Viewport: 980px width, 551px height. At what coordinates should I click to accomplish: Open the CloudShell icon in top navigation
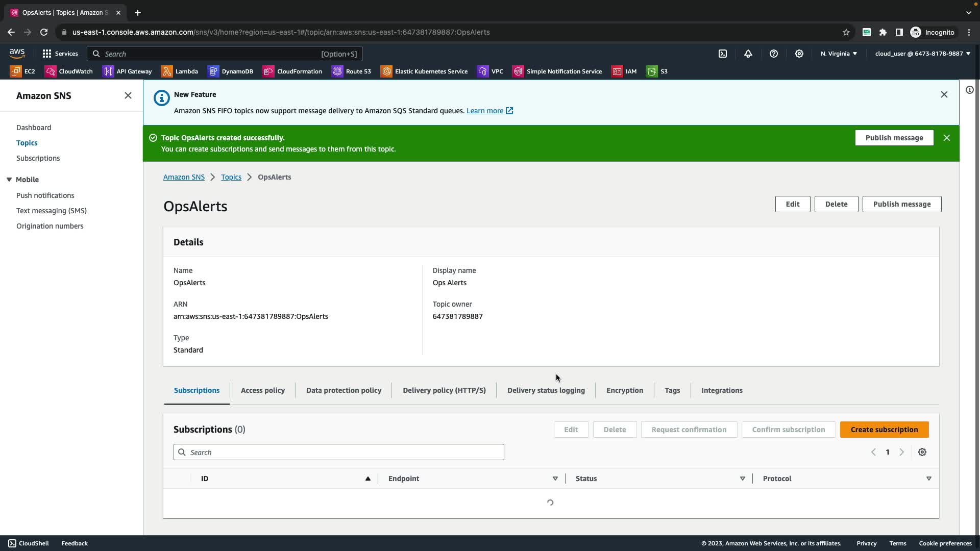tap(723, 54)
